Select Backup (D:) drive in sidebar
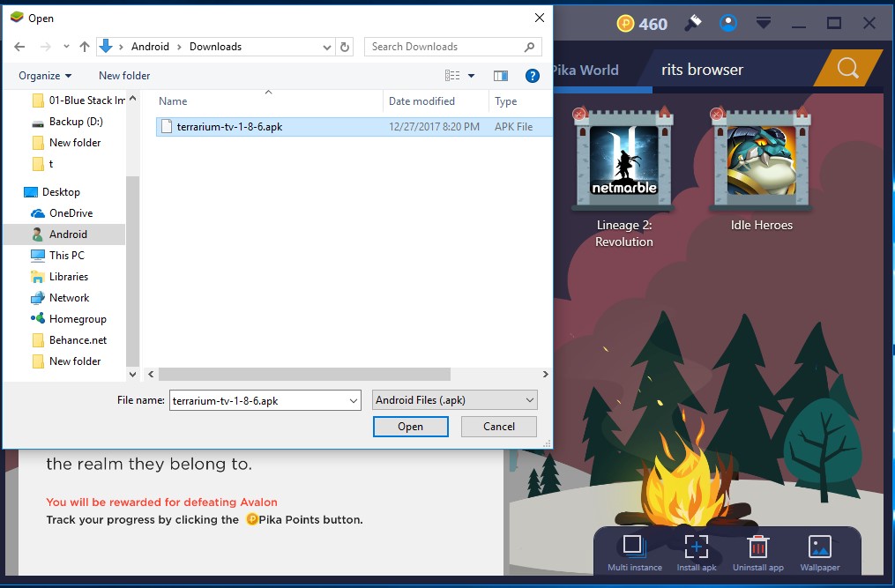 tap(67, 122)
